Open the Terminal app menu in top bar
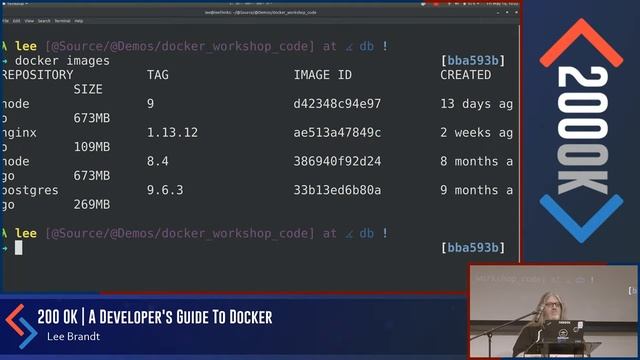 point(16,3)
